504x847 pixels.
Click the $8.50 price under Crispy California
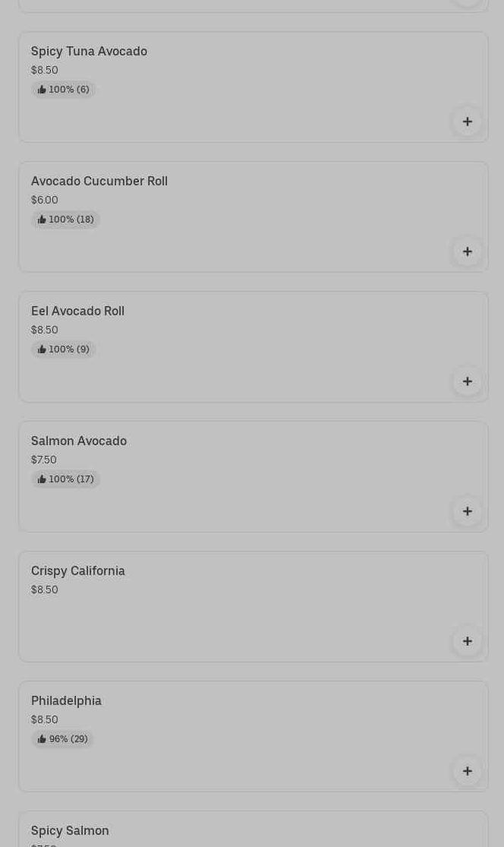45,589
